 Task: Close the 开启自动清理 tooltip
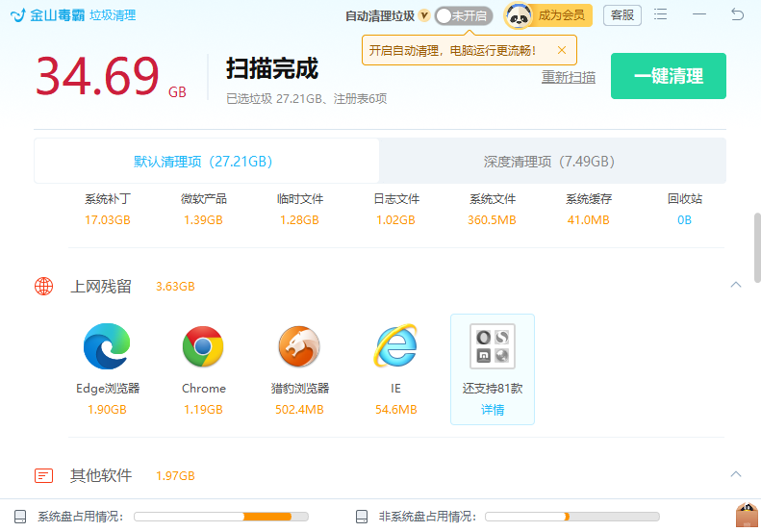tap(562, 50)
